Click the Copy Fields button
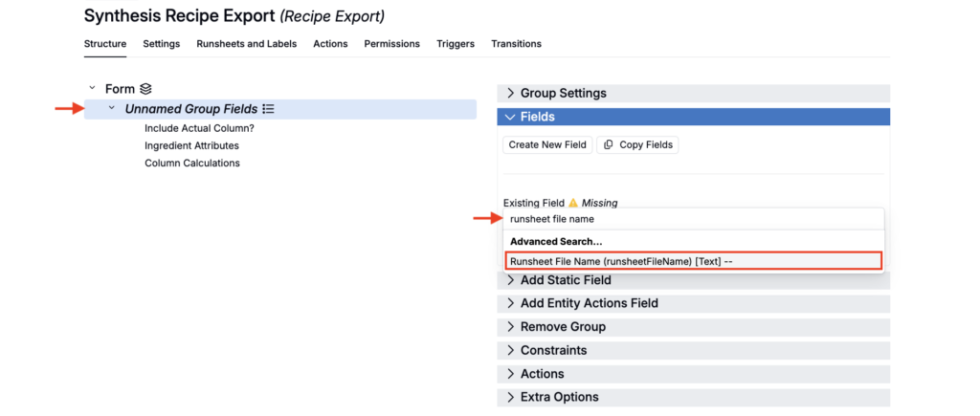The height and width of the screenshot is (416, 980). [x=637, y=145]
